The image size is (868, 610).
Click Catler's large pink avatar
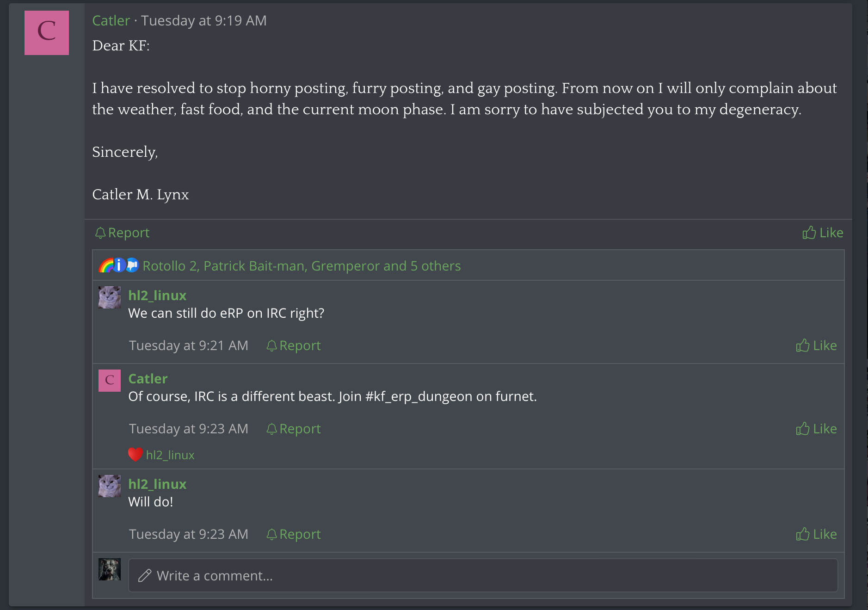pyautogui.click(x=47, y=33)
